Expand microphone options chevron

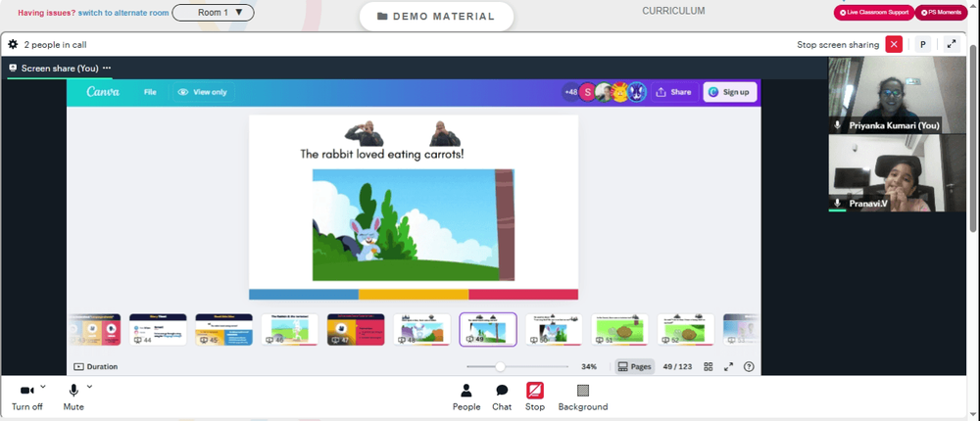[89, 387]
